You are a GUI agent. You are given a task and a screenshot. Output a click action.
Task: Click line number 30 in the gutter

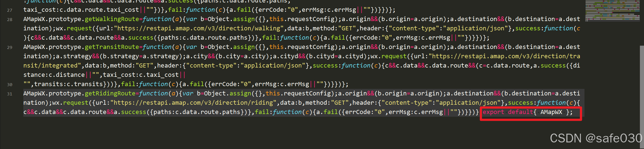click(x=10, y=84)
